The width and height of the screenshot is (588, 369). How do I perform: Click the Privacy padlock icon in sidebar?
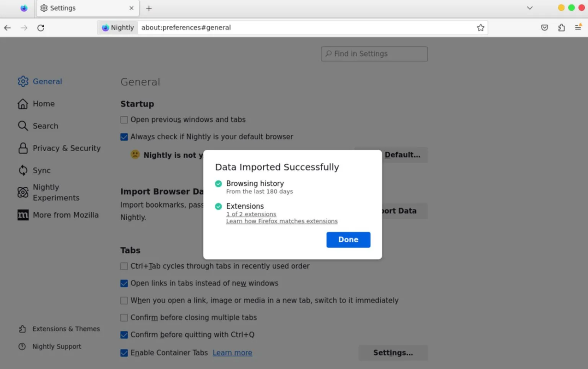tap(23, 148)
